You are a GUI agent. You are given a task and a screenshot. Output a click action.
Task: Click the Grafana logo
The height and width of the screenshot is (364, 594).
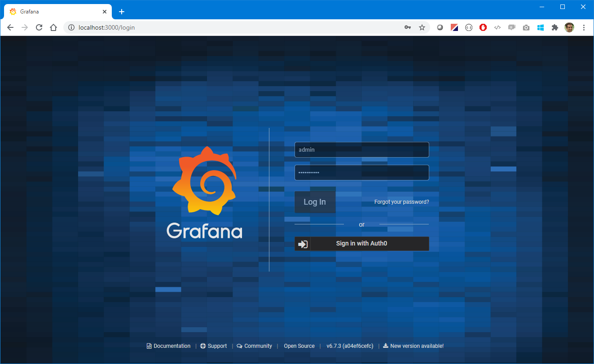click(x=205, y=192)
